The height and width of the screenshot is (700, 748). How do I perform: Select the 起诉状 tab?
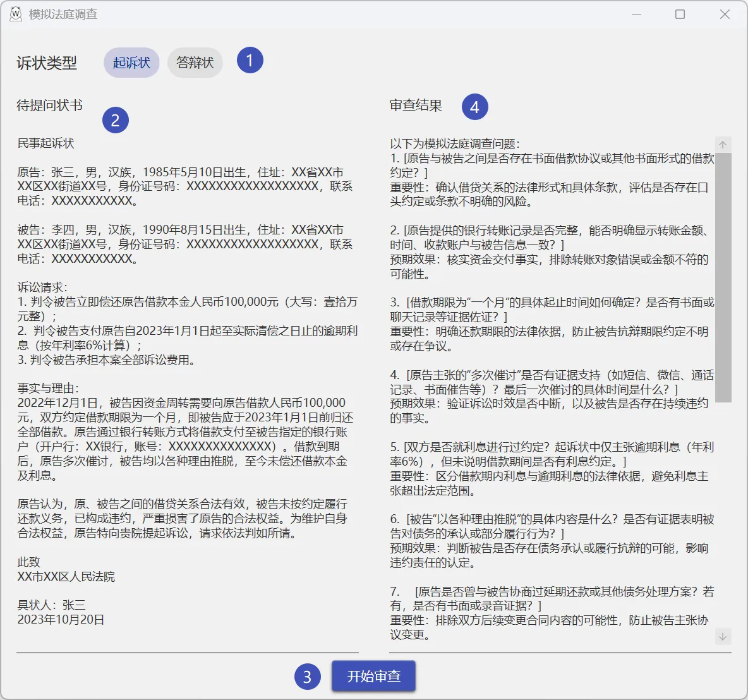click(x=131, y=62)
